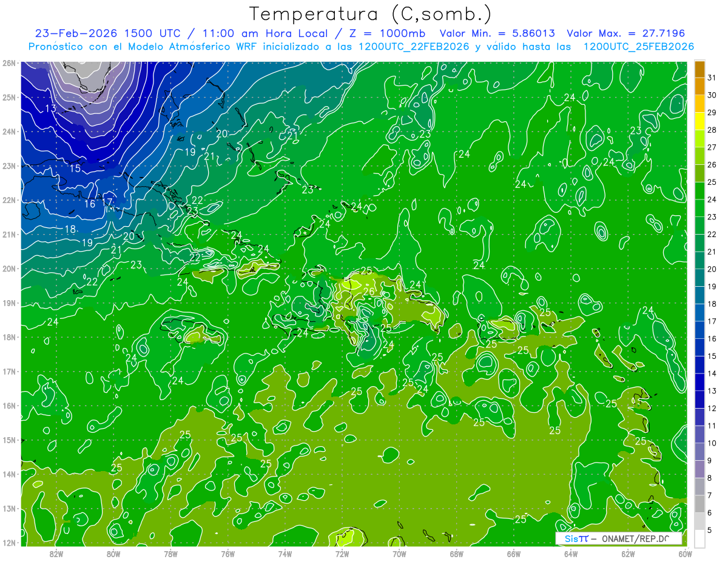The image size is (728, 562).
Task: Click the white "26" contour label over Hispaniola
Action: click(x=369, y=292)
